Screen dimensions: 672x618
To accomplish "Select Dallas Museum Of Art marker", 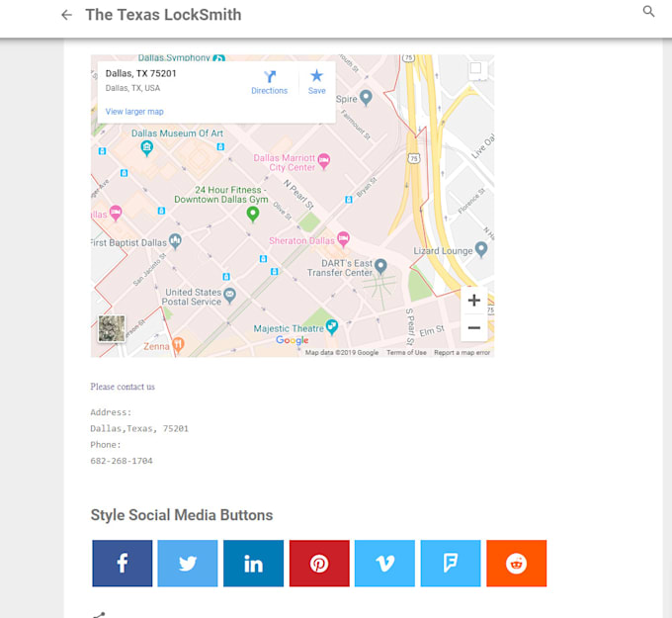I will (x=146, y=149).
